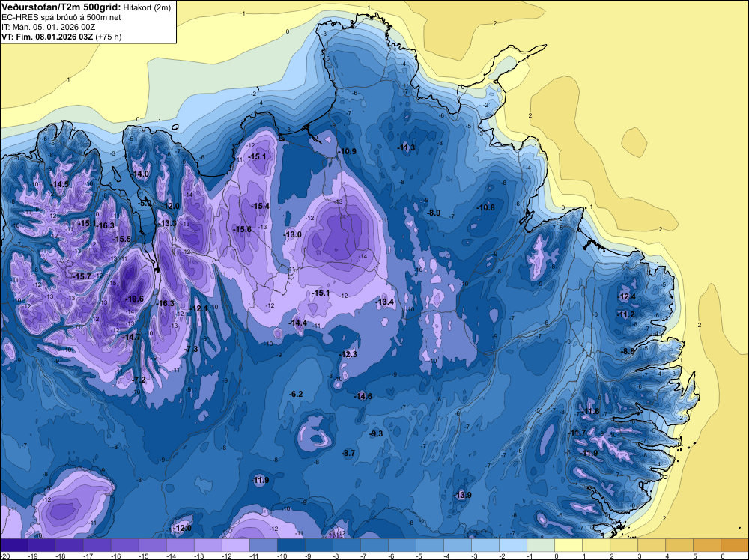Click the -12.3 temperature label
The width and height of the screenshot is (749, 560).
pos(348,354)
